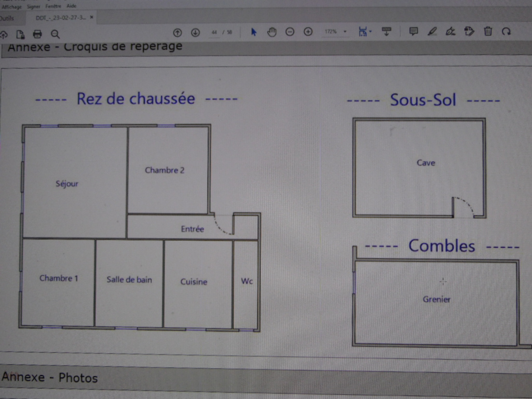Viewport: 532px width, 399px height.
Task: Click the Rez de chaussée heading
Action: (x=136, y=99)
